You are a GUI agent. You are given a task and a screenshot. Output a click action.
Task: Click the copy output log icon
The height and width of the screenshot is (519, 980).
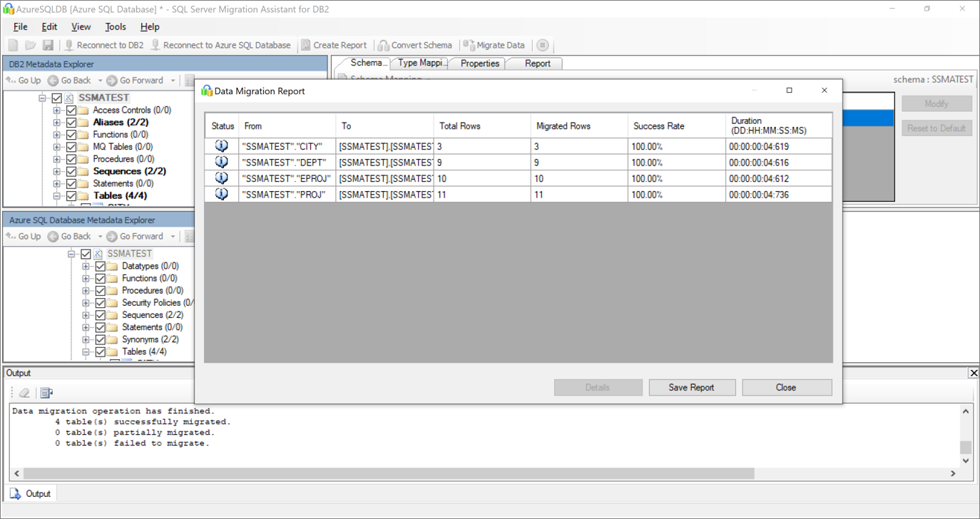(46, 393)
